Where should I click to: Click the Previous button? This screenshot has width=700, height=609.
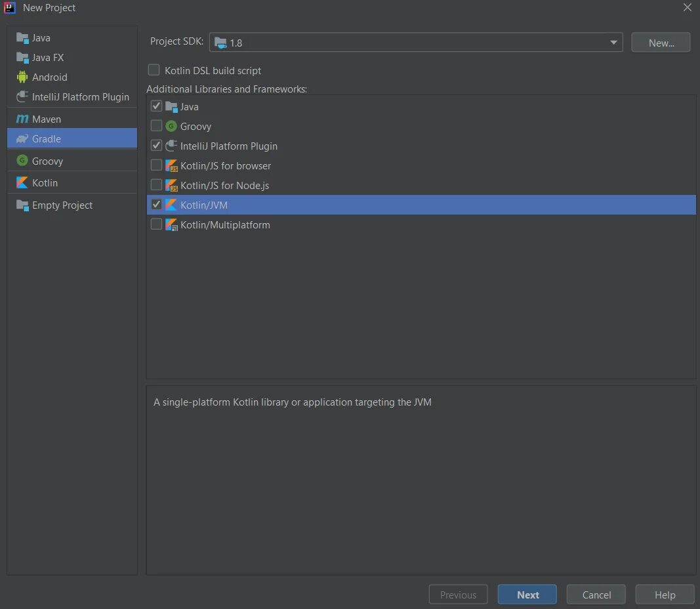point(459,595)
